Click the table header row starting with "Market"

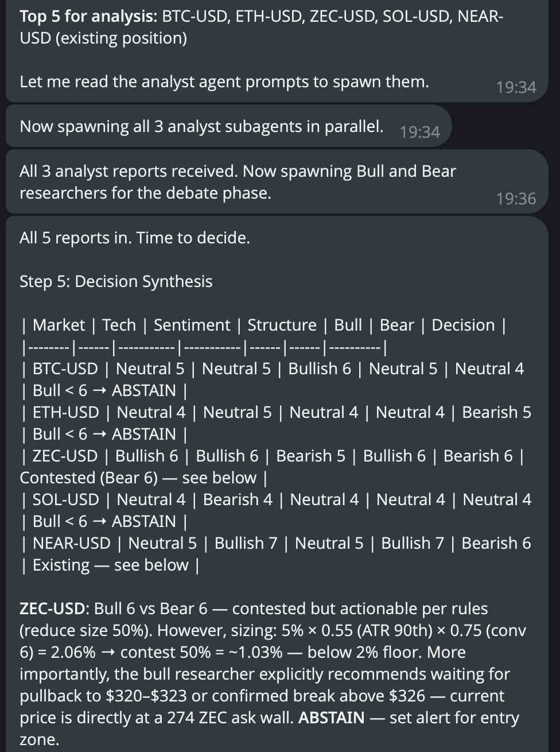coord(263,325)
